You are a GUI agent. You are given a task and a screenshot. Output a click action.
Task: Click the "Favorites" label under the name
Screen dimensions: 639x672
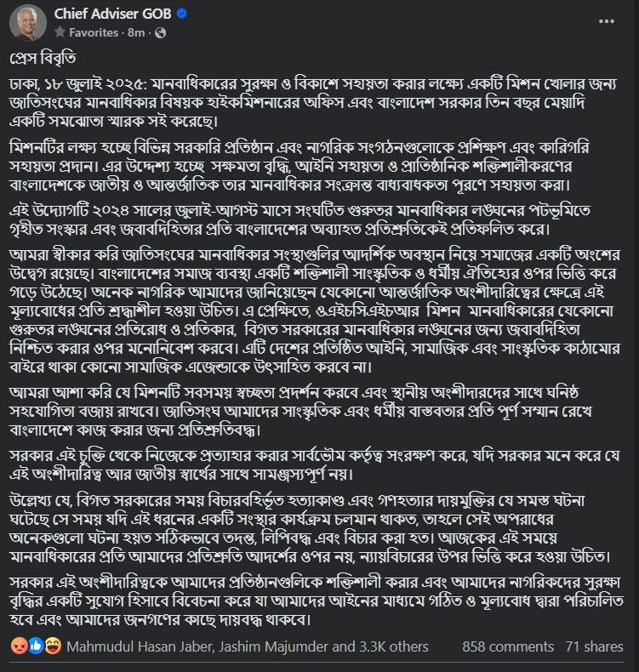pyautogui.click(x=94, y=32)
